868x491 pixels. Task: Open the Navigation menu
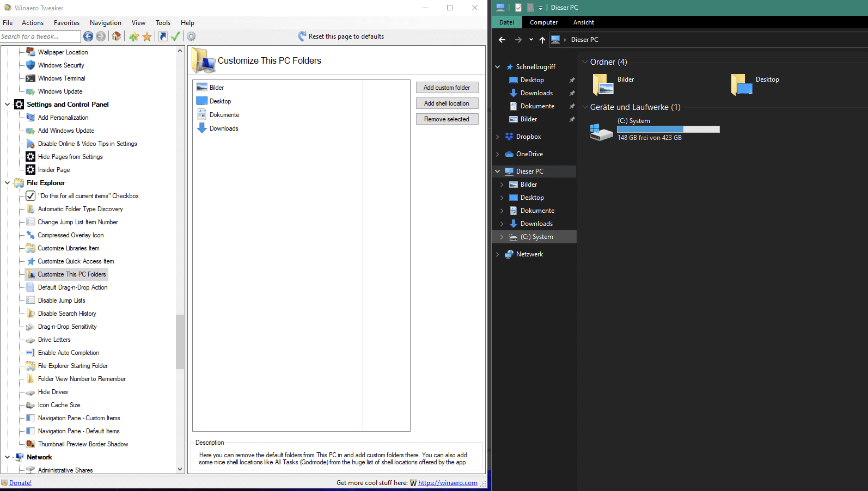pyautogui.click(x=106, y=23)
